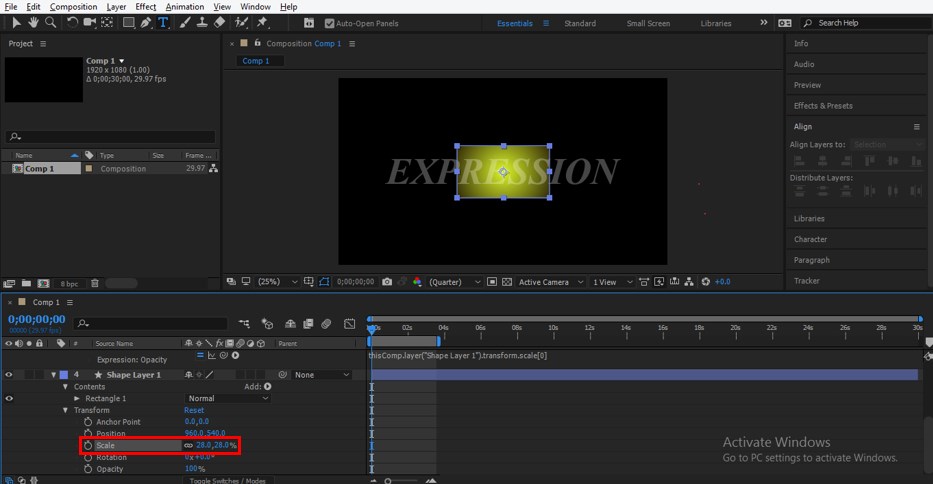Click Reset next to Transform

tap(194, 410)
